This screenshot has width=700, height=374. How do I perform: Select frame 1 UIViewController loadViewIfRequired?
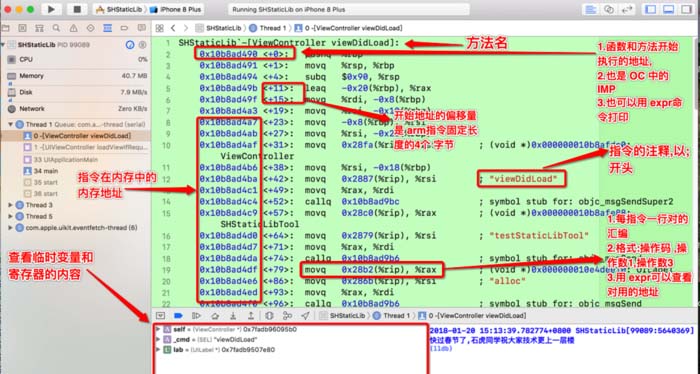point(75,147)
